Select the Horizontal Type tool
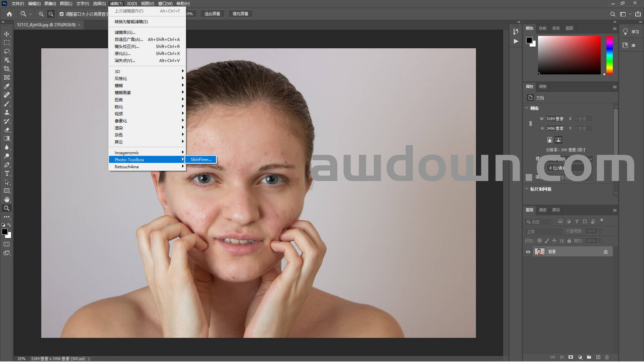The width and height of the screenshot is (644, 362). click(x=7, y=173)
